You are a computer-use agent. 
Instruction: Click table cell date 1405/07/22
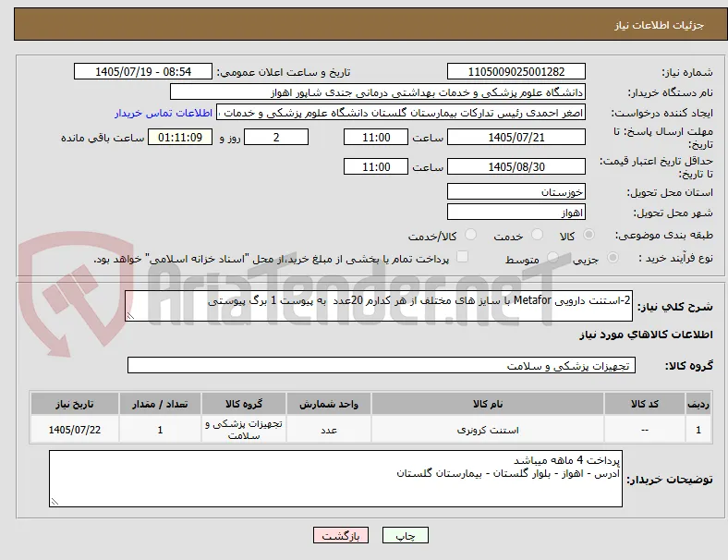pos(75,430)
